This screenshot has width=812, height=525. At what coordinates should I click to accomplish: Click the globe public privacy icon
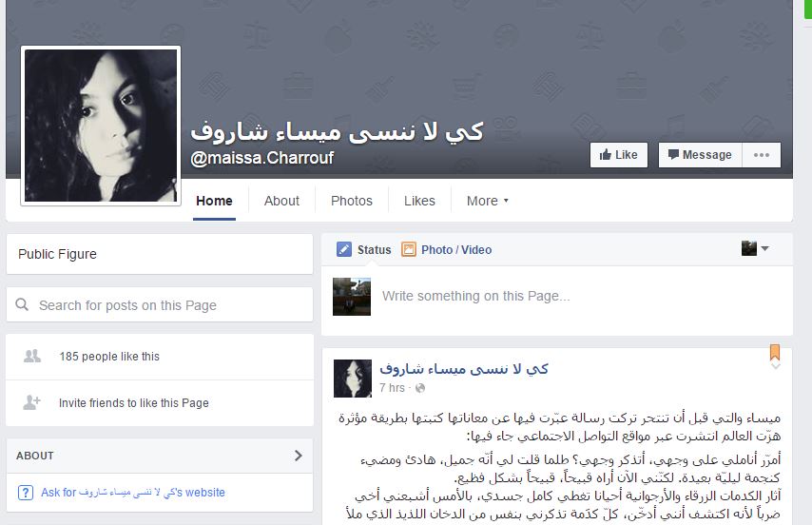point(420,388)
